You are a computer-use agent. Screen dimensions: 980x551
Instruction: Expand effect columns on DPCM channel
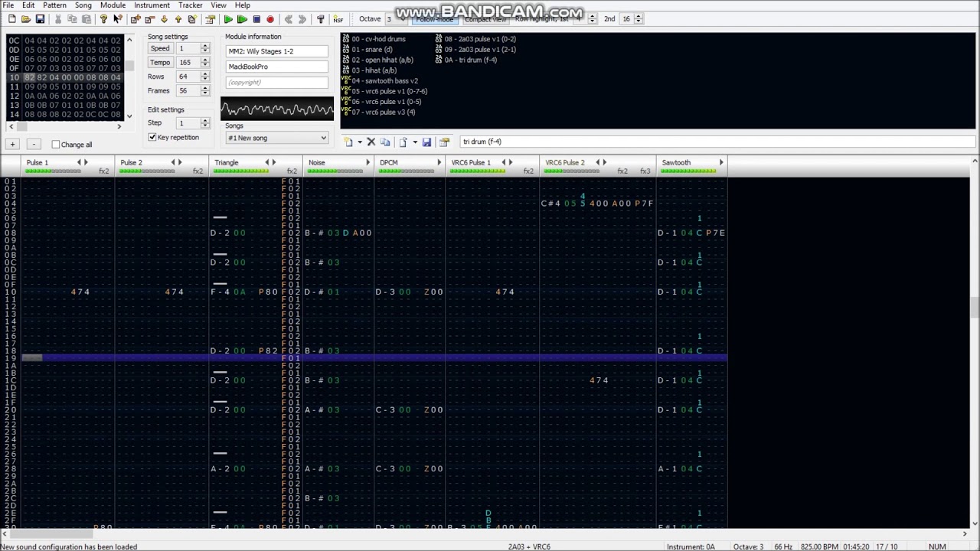439,162
